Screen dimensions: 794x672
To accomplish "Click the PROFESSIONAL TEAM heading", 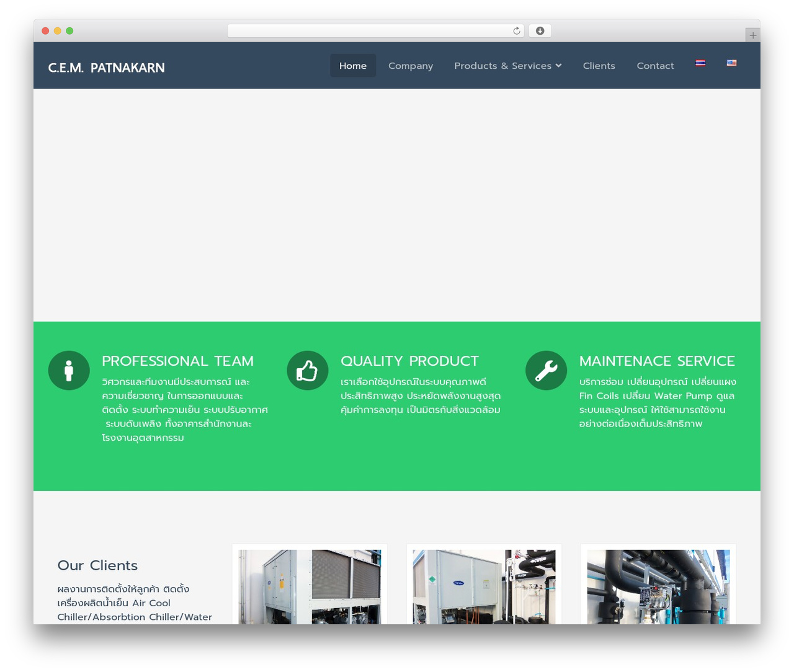I will (x=178, y=361).
